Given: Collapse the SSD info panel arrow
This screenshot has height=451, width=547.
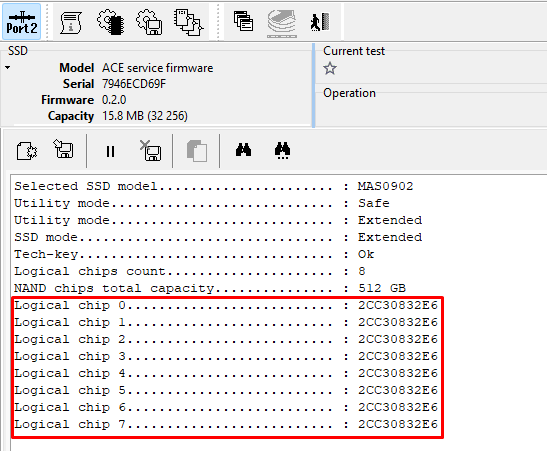Looking at the screenshot, I should pyautogui.click(x=8, y=68).
